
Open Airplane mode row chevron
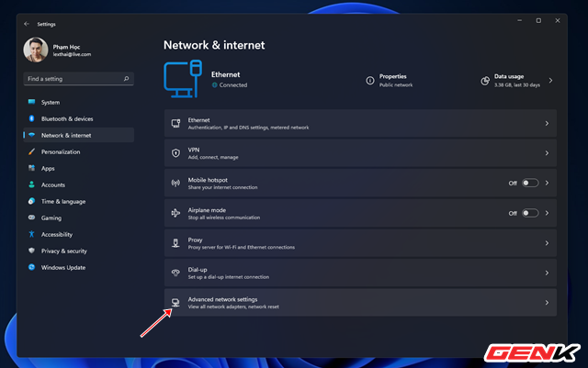tap(547, 213)
